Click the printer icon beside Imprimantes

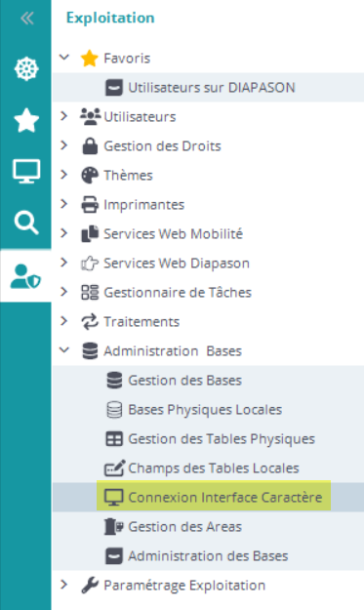(90, 205)
